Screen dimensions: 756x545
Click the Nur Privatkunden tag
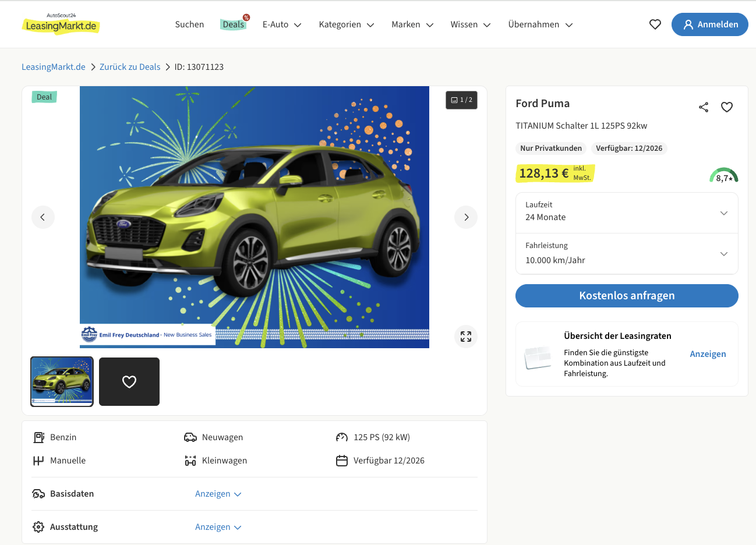pyautogui.click(x=551, y=148)
